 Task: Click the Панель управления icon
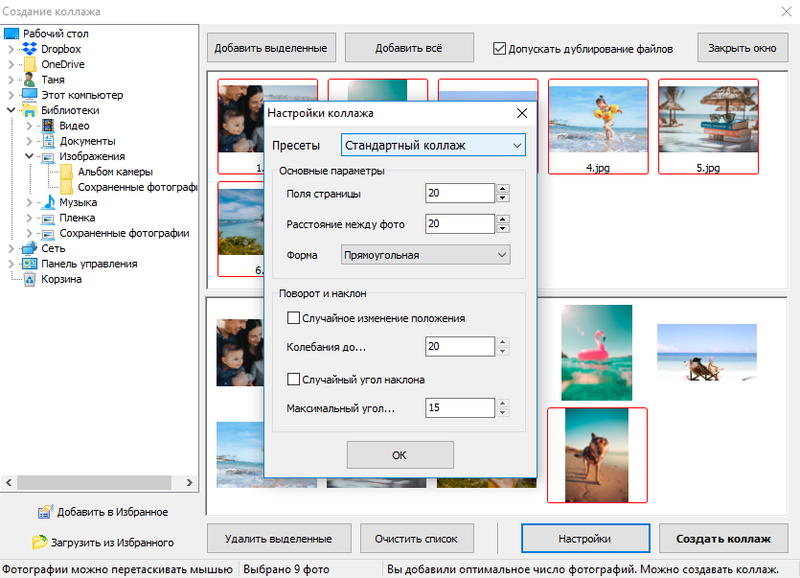tap(30, 264)
